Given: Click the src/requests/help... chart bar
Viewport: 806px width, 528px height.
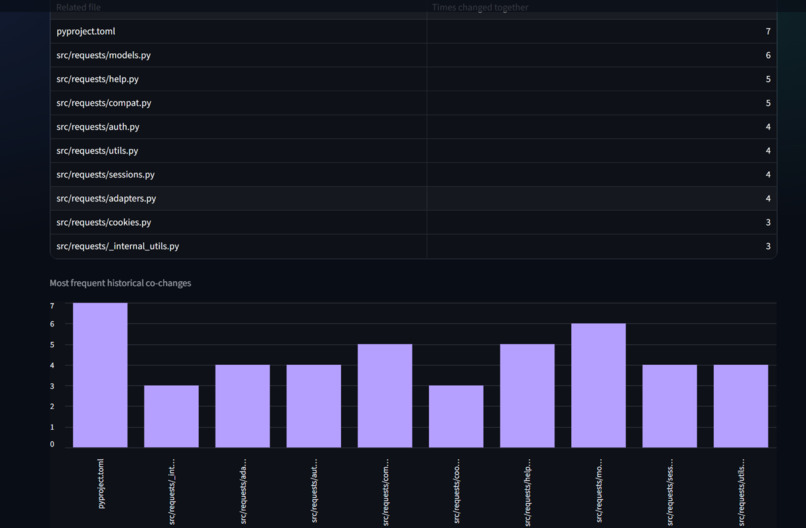Looking at the screenshot, I should point(527,396).
